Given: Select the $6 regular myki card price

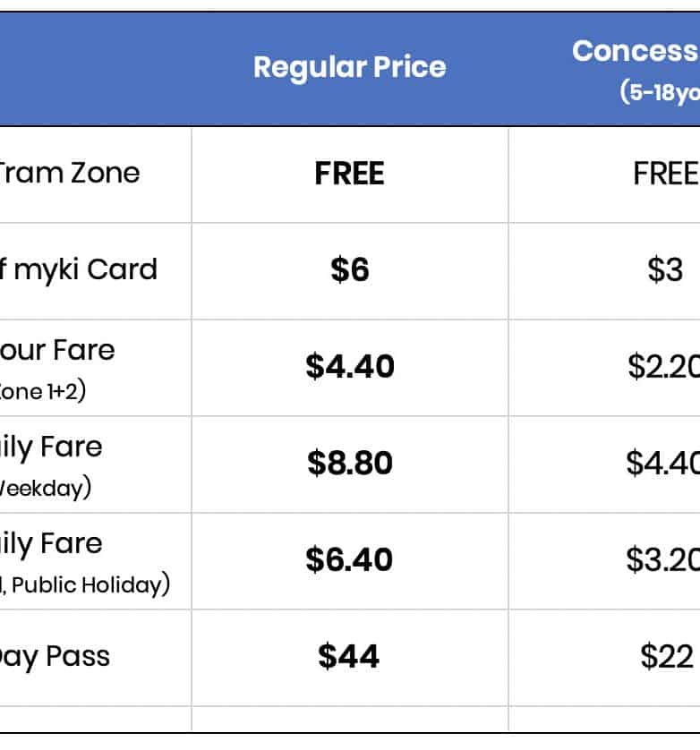Looking at the screenshot, I should click(x=349, y=270).
